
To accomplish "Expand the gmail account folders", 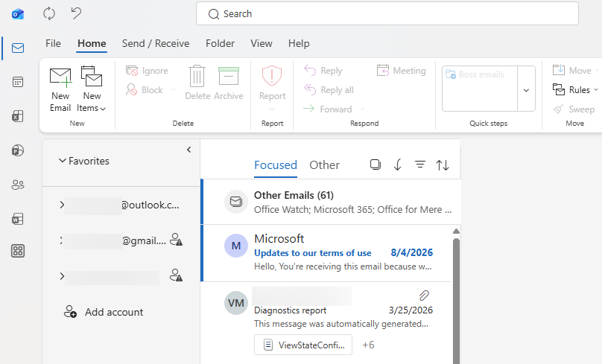I will tap(61, 240).
